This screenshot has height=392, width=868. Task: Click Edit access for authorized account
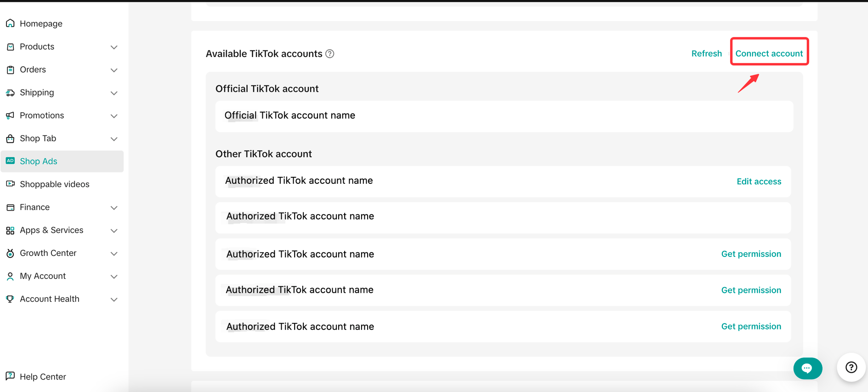tap(759, 182)
